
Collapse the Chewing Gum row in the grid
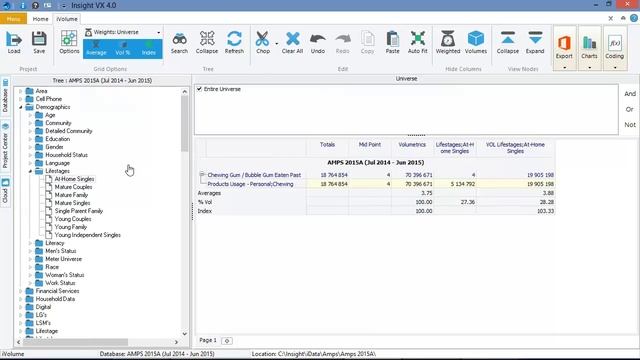tap(201, 175)
